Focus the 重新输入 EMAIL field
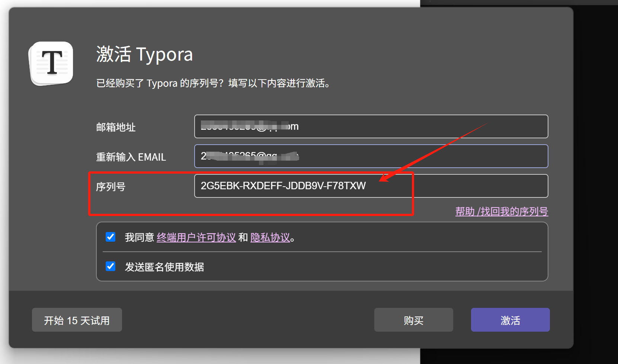 (x=371, y=156)
